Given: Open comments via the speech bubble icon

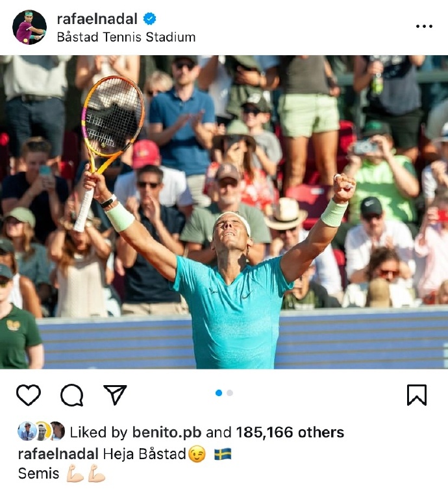Looking at the screenshot, I should pyautogui.click(x=71, y=395).
